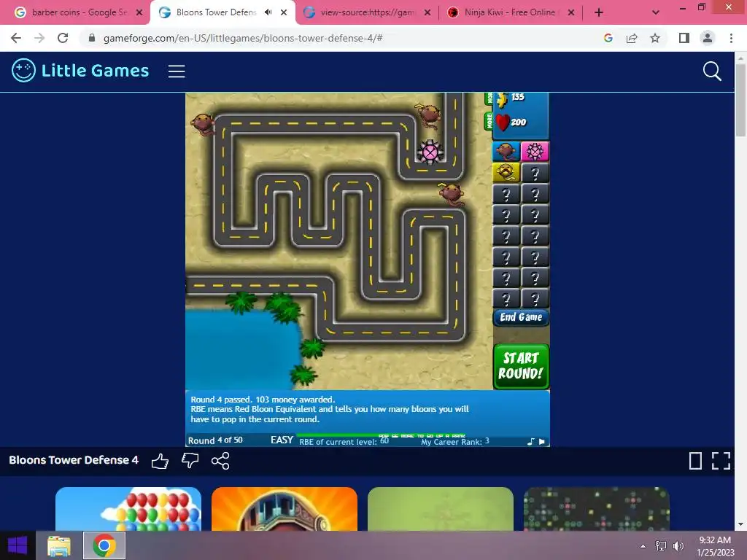Open the Windows Start menu
The image size is (747, 560).
[x=18, y=545]
